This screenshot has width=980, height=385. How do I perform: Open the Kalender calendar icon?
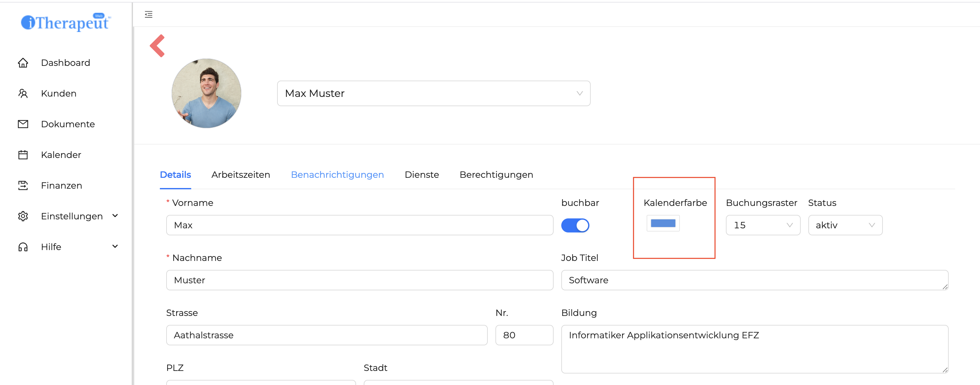point(23,155)
